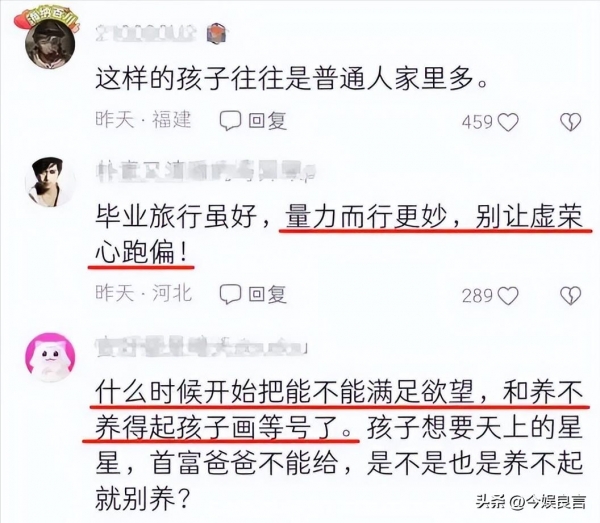The height and width of the screenshot is (523, 600).
Task: Select comment text 这样的孩子往往是普通人家里多
Action: pyautogui.click(x=291, y=80)
